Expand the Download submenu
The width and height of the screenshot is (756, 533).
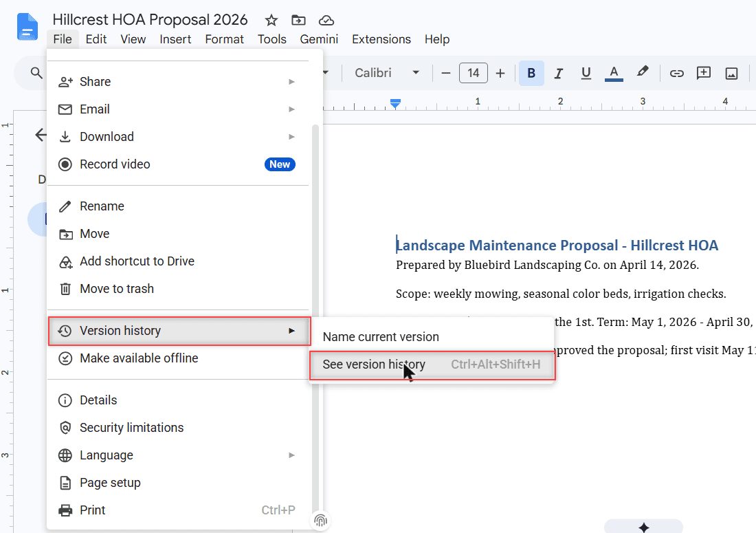click(x=179, y=136)
